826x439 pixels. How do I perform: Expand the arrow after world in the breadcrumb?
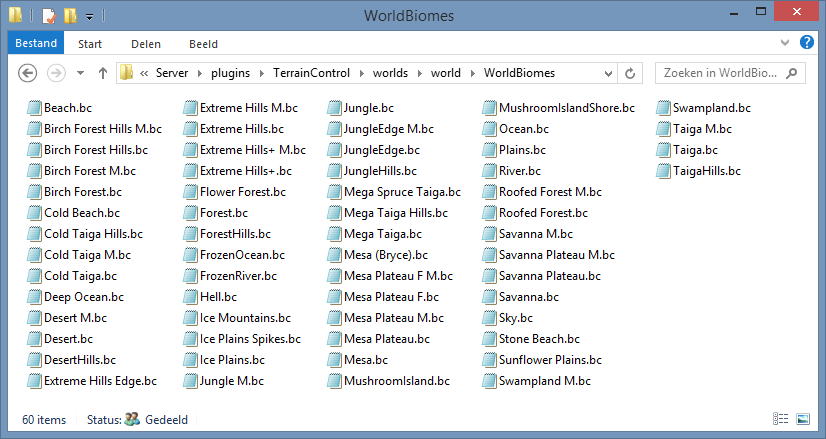[x=473, y=74]
